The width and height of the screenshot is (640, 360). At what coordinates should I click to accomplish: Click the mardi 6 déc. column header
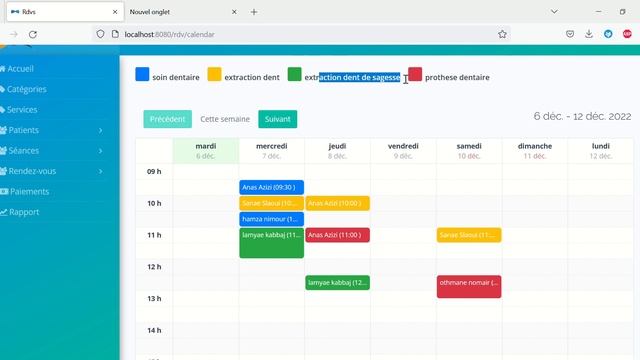206,151
